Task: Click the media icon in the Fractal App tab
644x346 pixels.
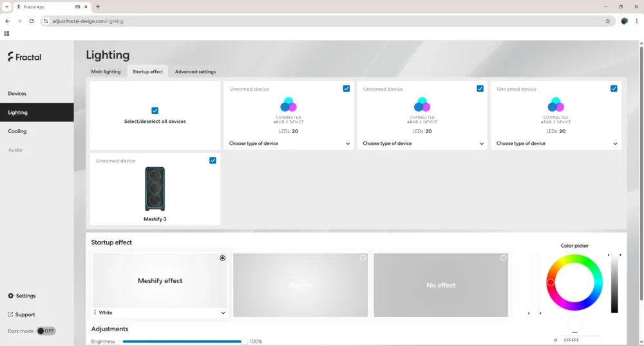Action: tap(78, 6)
